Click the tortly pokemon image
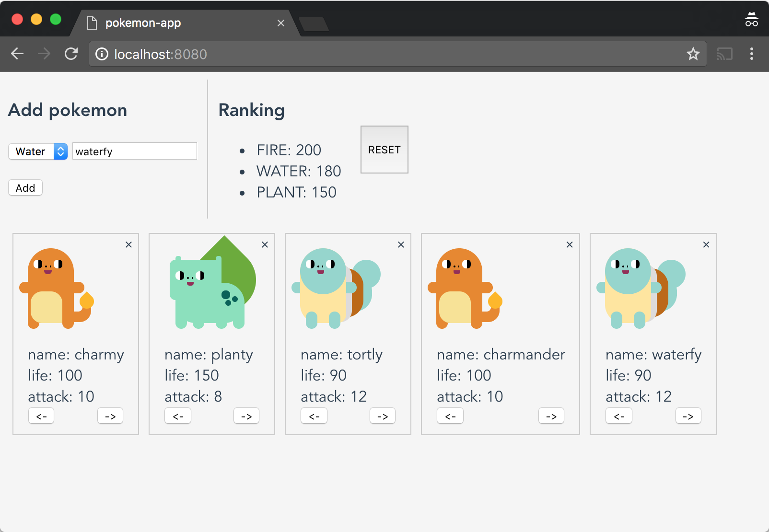The height and width of the screenshot is (532, 769). point(336,289)
